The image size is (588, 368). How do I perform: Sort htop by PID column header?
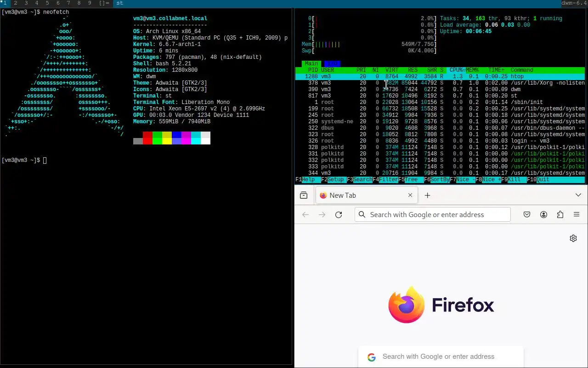pos(313,70)
